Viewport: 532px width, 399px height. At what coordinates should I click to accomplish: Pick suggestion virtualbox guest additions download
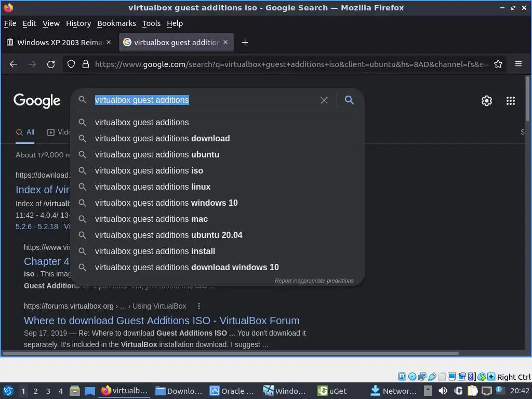(217, 138)
